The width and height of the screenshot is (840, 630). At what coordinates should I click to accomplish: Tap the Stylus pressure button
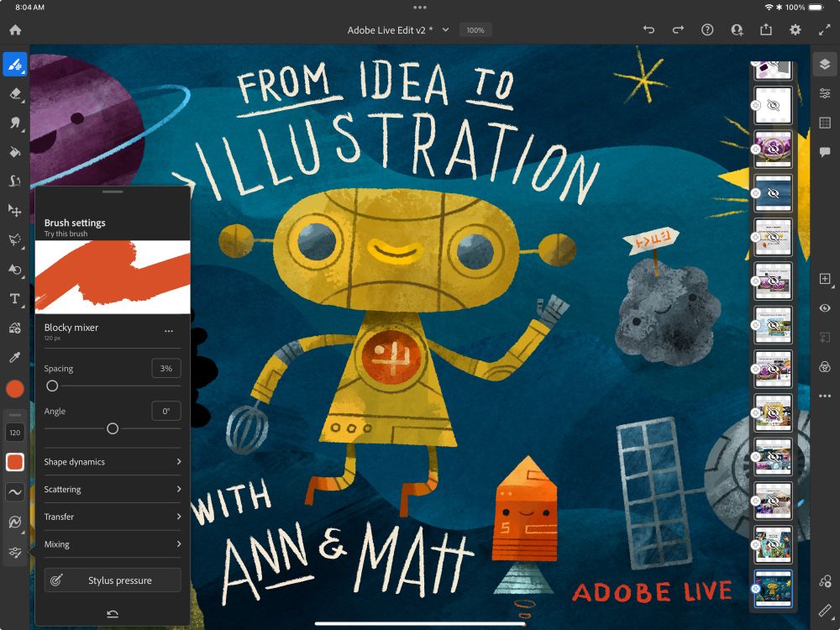pos(113,580)
